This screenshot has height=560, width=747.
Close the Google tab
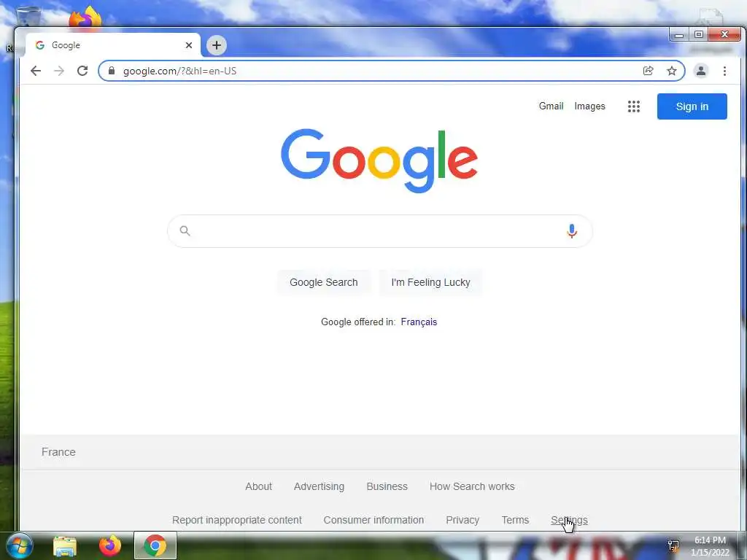tap(189, 45)
